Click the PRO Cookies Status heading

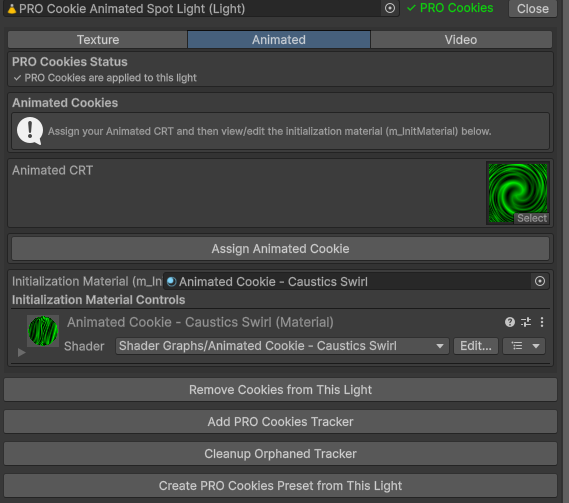coord(70,62)
